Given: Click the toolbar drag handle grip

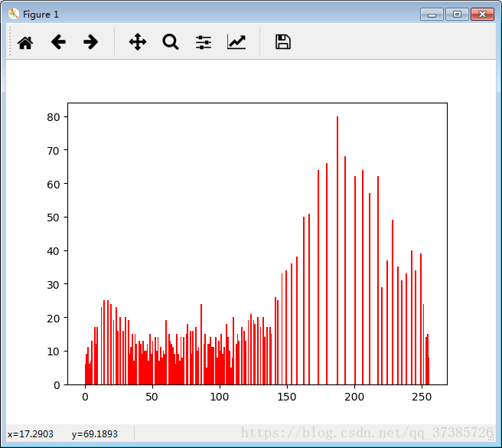Looking at the screenshot, I should 10,41.
